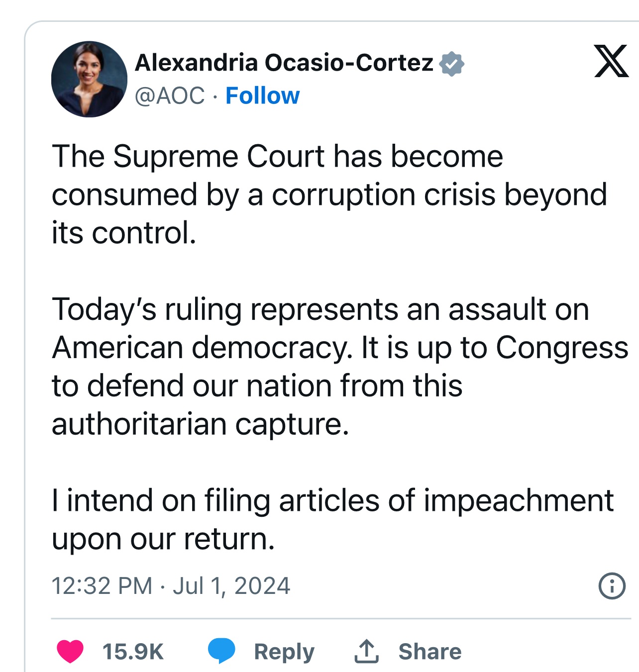Open the 15.9K likes count

133,652
